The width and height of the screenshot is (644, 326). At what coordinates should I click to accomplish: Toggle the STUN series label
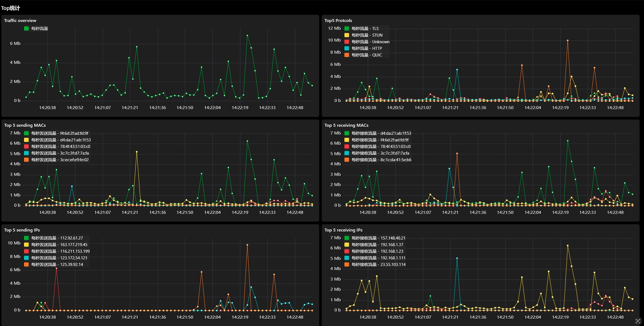click(x=367, y=35)
